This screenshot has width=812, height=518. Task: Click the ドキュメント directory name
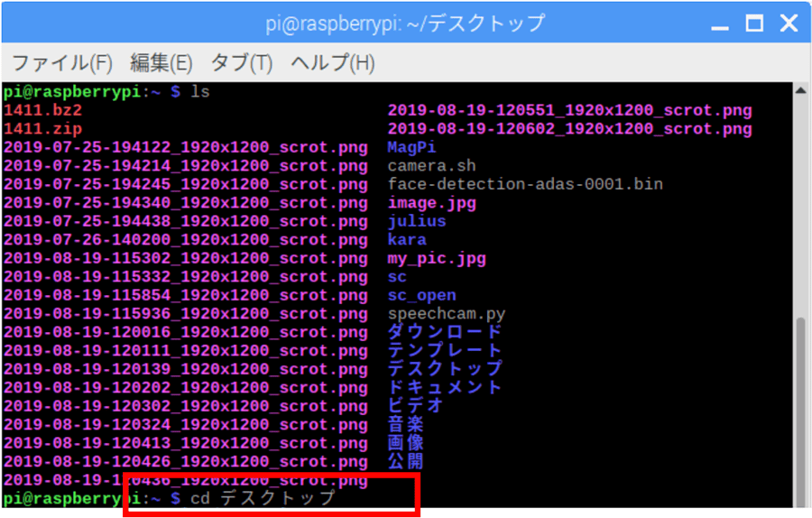[445, 387]
